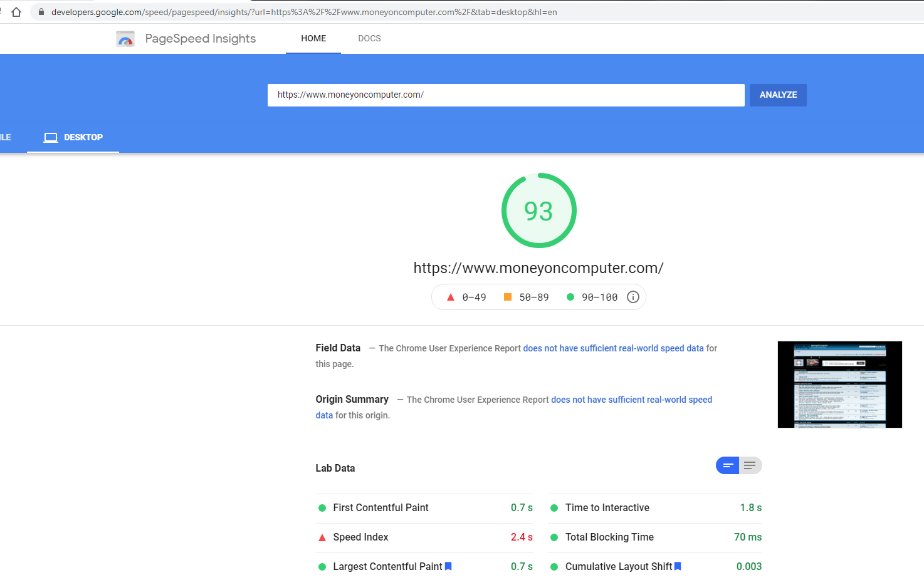The height and width of the screenshot is (580, 924).
Task: Click the page screenshot thumbnail
Action: point(839,385)
